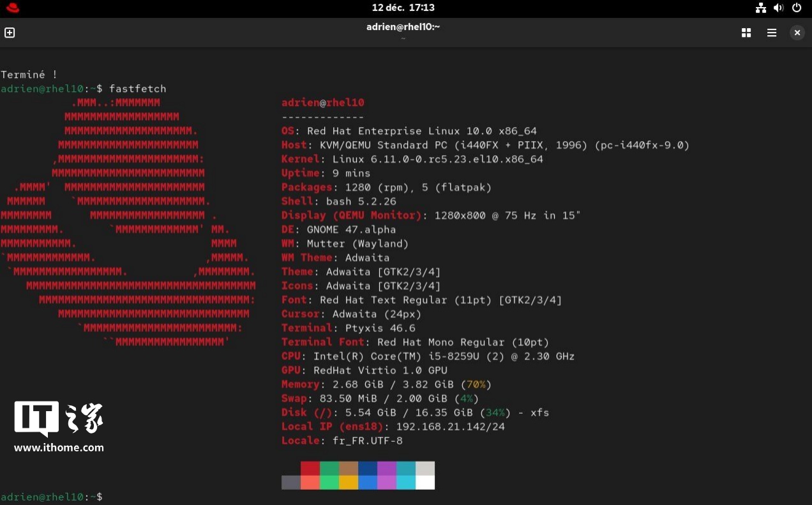Close the Ptyxis terminal window
The image size is (812, 505).
click(x=797, y=33)
